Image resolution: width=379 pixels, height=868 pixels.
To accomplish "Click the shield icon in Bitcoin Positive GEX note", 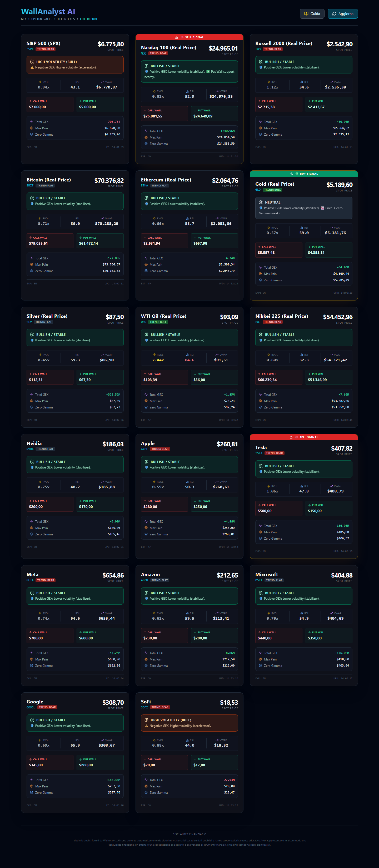I will tap(32, 204).
